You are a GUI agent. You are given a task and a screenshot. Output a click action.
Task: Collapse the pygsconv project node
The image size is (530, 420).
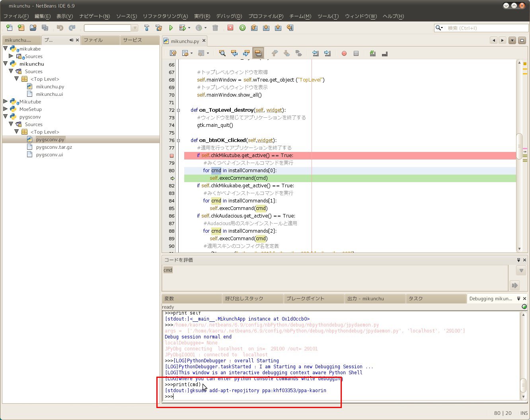6,117
